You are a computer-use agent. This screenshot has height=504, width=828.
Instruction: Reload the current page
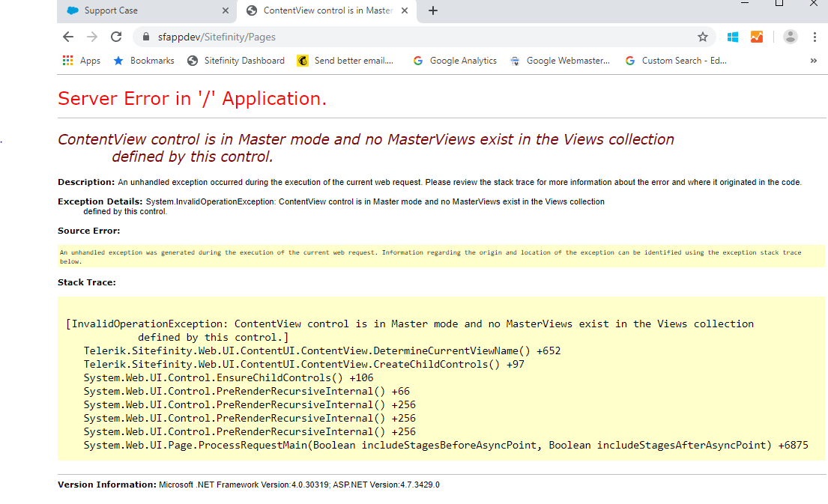tap(116, 37)
